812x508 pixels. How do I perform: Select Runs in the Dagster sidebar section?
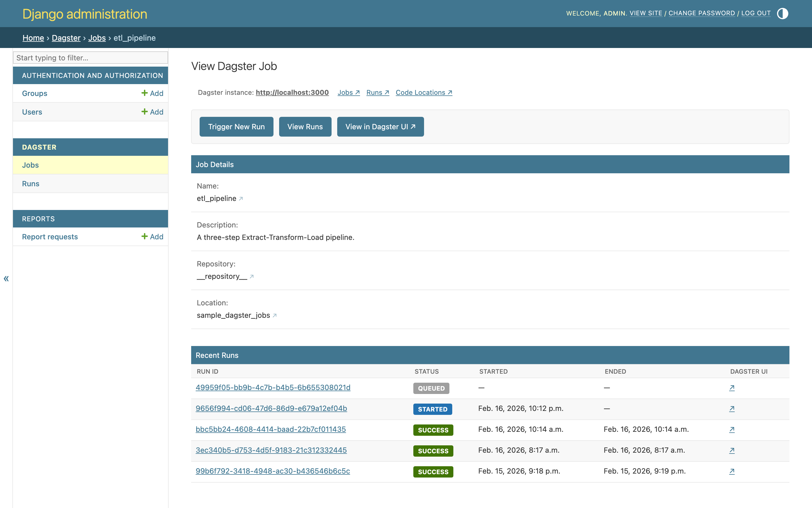point(31,184)
